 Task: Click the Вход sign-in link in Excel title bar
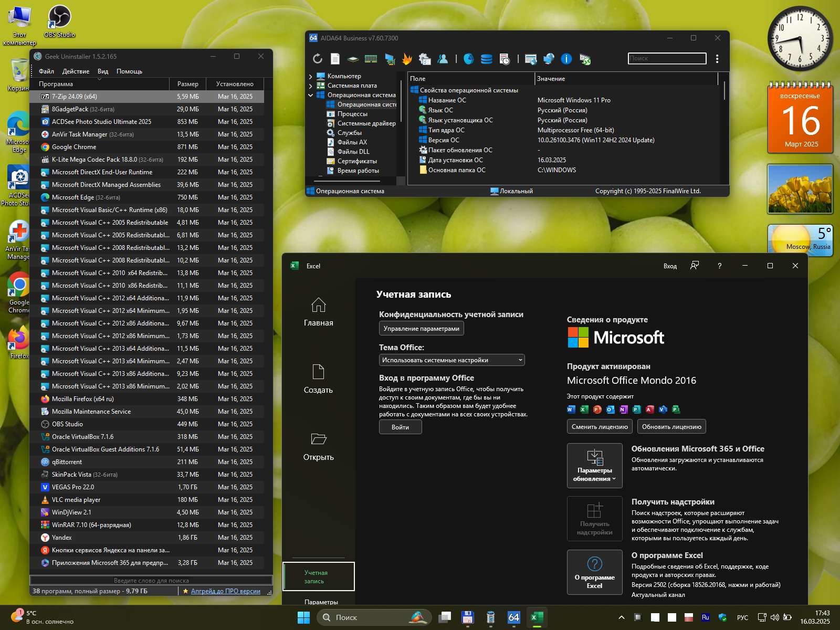[x=670, y=266]
